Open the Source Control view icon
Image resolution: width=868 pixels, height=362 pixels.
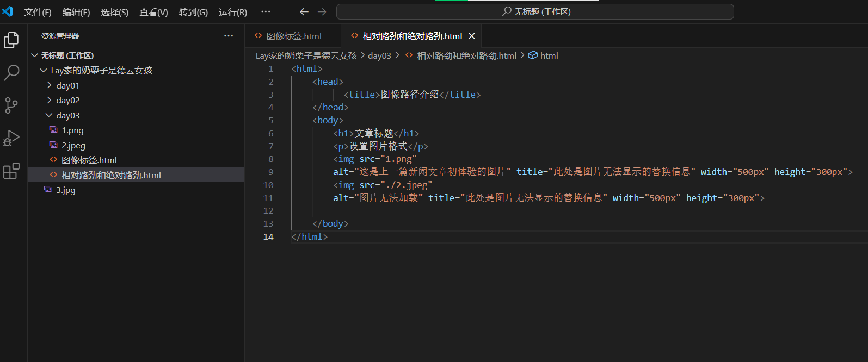coord(11,105)
